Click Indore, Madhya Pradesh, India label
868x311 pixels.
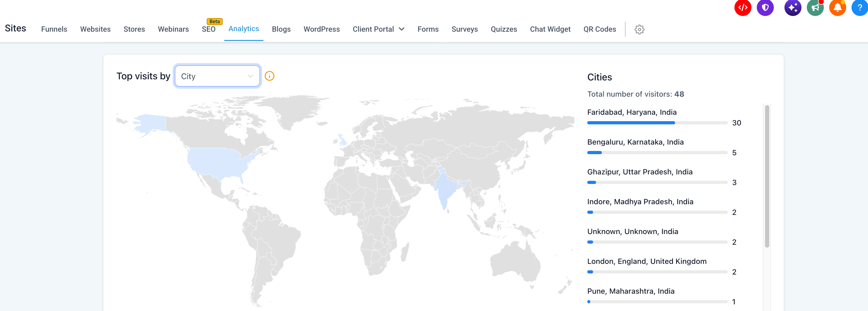tap(640, 202)
